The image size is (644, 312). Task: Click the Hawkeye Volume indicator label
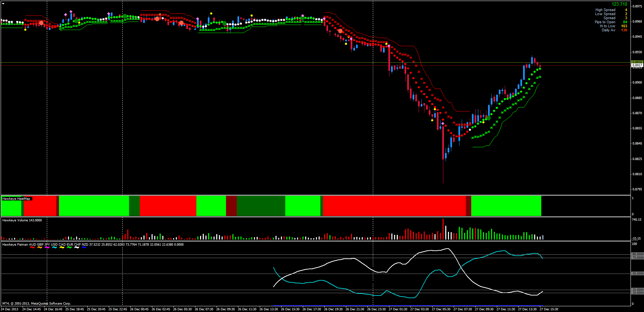click(x=22, y=220)
